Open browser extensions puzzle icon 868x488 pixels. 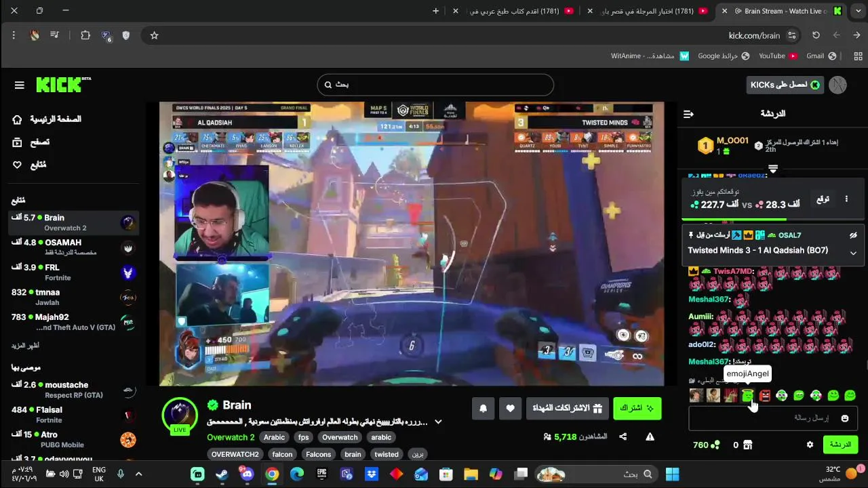tap(85, 35)
